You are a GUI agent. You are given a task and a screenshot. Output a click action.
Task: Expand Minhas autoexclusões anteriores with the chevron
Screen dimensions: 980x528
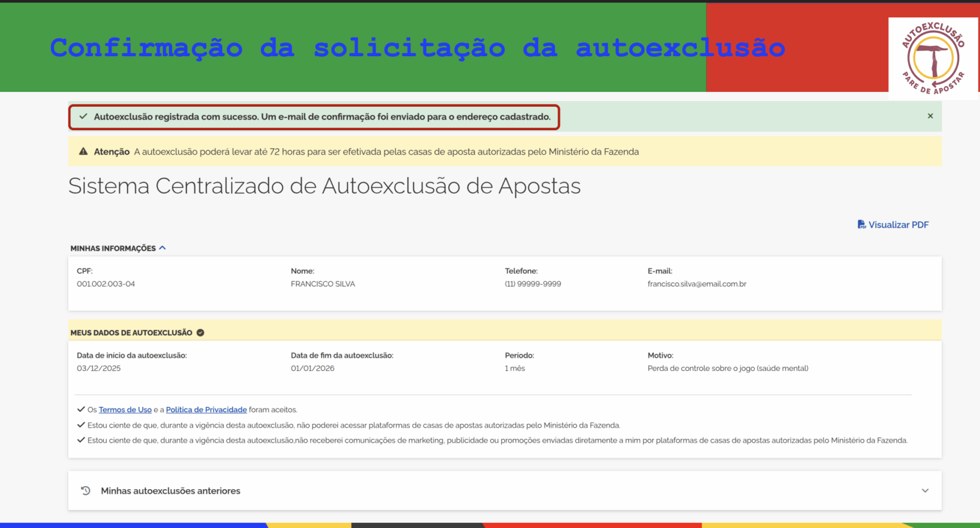(925, 490)
